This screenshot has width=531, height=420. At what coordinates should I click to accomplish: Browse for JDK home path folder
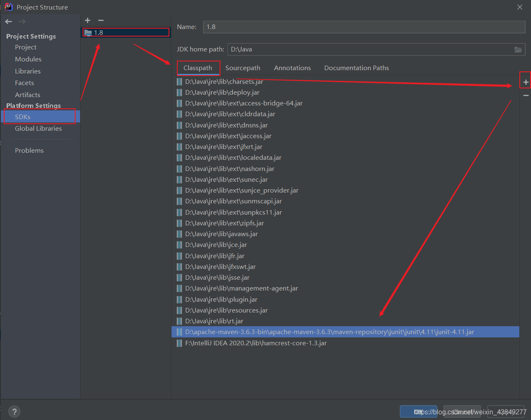click(x=518, y=49)
